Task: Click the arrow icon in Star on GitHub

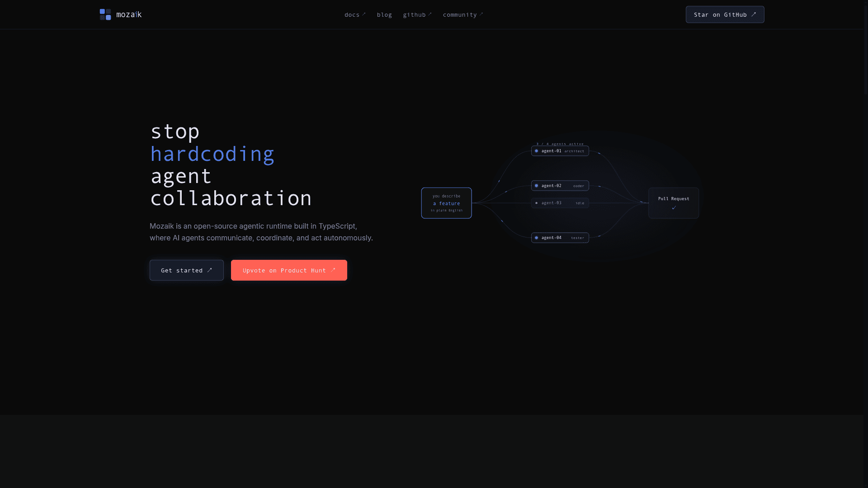Action: 754,14
